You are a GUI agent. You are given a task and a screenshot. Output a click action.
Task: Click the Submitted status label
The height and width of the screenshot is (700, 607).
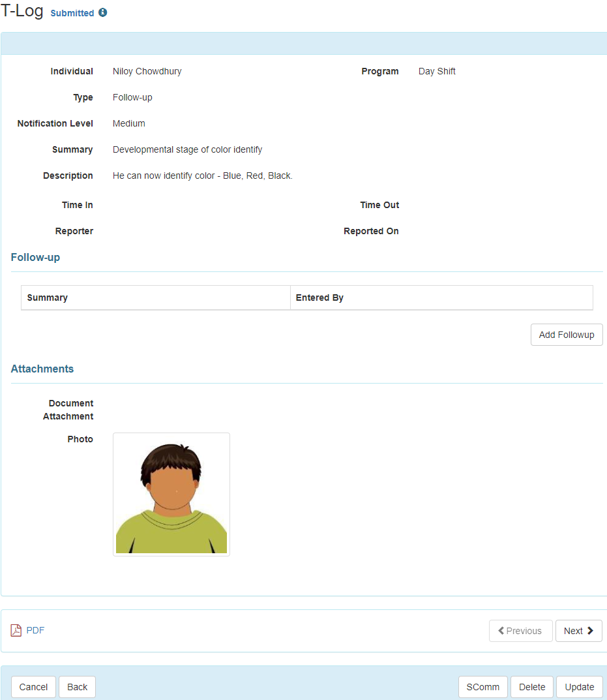coord(72,13)
